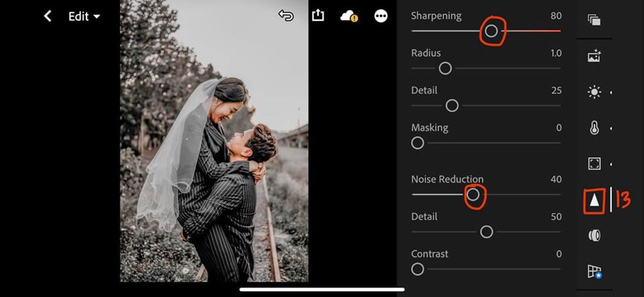Open the Edit mode dropdown
The height and width of the screenshot is (297, 644).
click(84, 16)
